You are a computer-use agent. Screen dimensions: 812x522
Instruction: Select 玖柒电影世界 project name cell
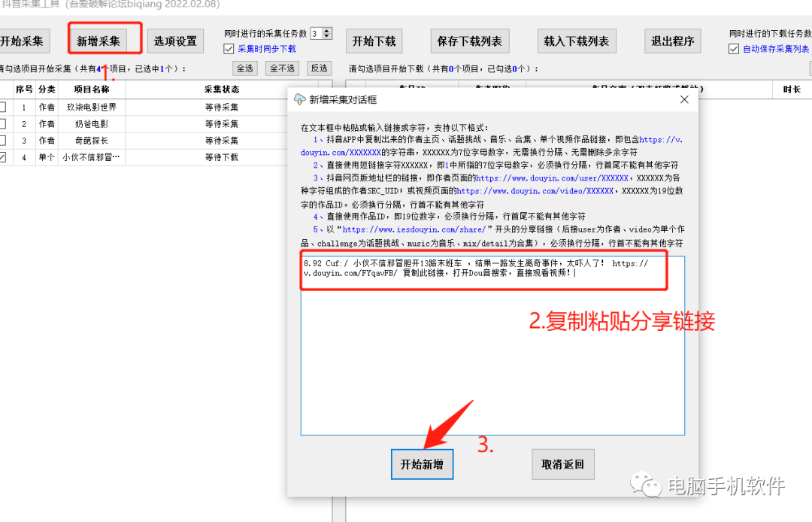tap(92, 108)
